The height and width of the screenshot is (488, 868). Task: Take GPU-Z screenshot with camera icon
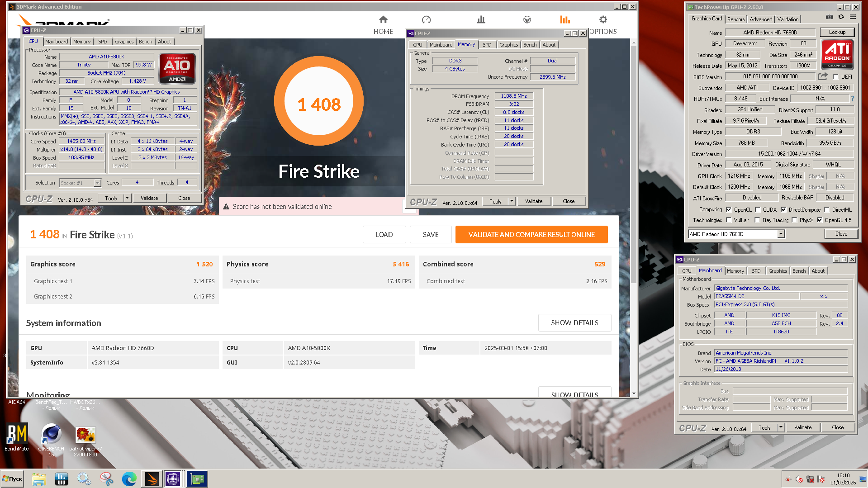click(829, 17)
